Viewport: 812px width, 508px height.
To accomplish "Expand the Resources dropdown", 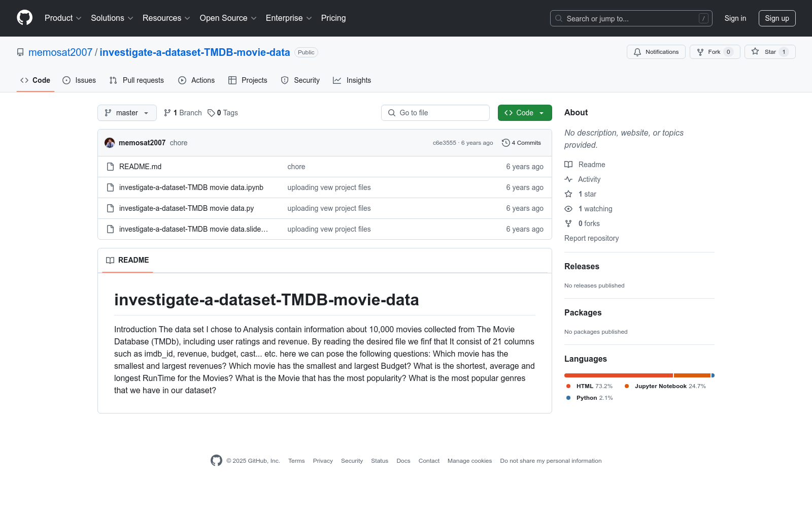I will pos(166,18).
